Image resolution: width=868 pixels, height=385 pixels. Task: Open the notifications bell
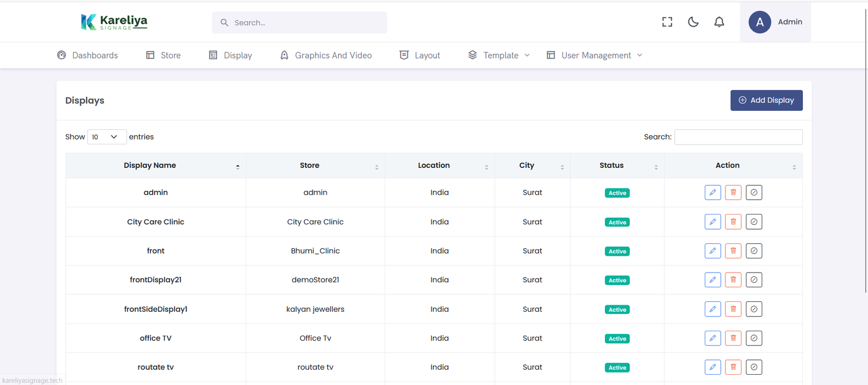coord(719,22)
